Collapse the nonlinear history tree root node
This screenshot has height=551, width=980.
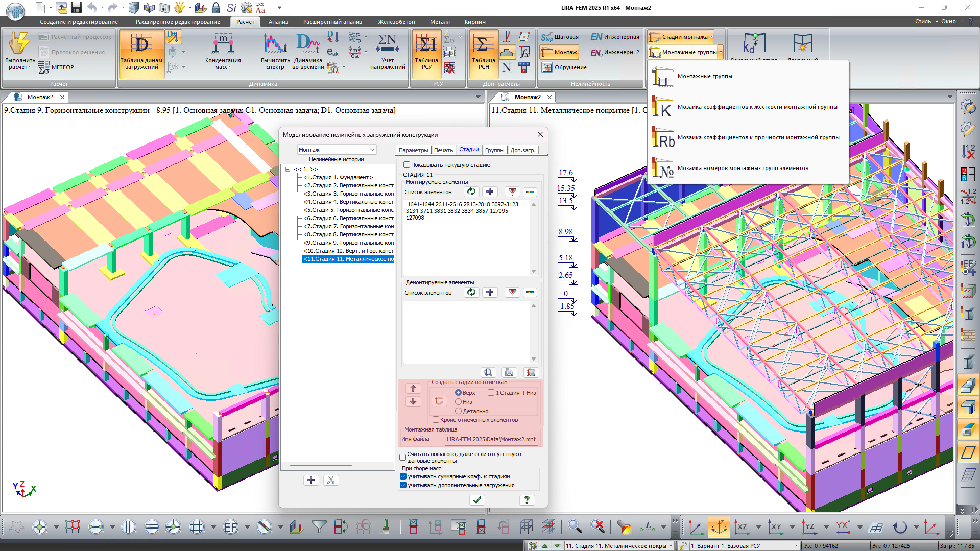tap(288, 169)
